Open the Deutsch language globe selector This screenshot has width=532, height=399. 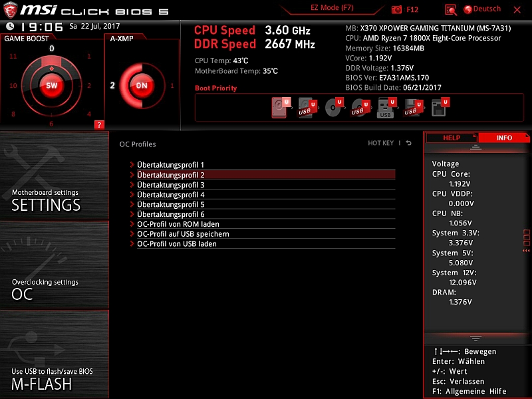pos(482,9)
